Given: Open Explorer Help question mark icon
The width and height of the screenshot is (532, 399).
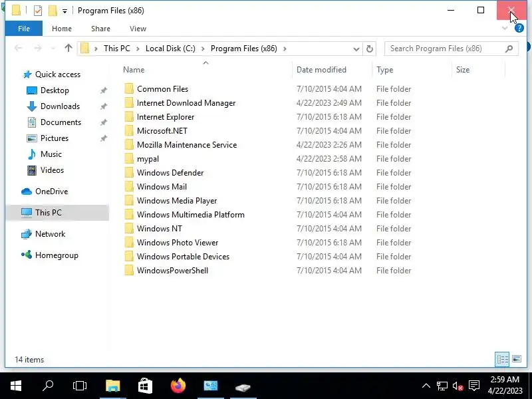Looking at the screenshot, I should (519, 28).
